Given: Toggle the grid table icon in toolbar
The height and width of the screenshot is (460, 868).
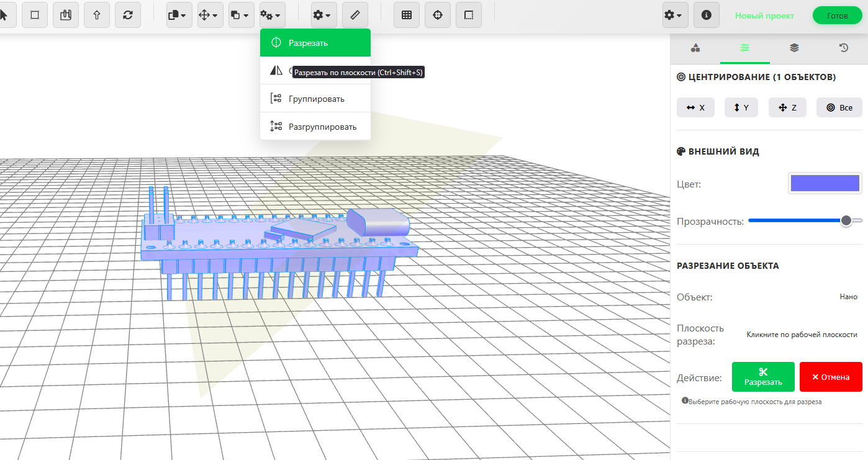Looking at the screenshot, I should tap(407, 16).
